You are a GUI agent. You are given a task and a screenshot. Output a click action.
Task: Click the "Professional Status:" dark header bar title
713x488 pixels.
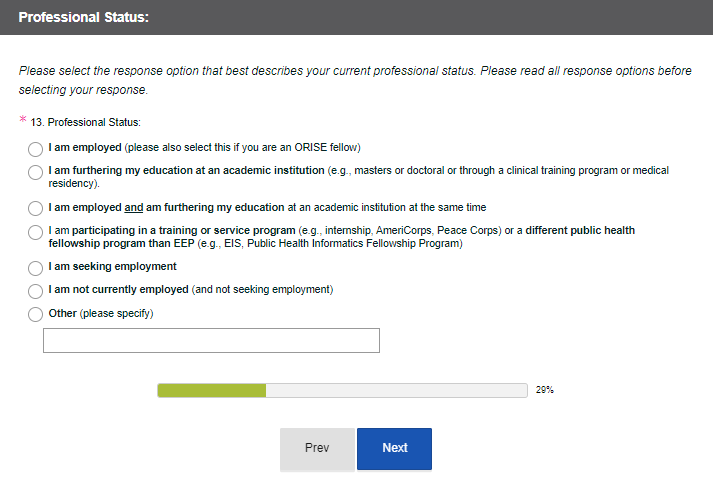[x=83, y=18]
